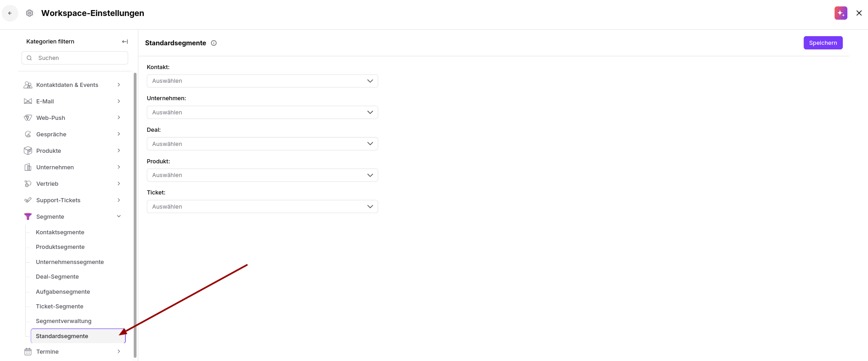The image size is (868, 361).
Task: Click the Segmente funnel icon
Action: [x=28, y=216]
